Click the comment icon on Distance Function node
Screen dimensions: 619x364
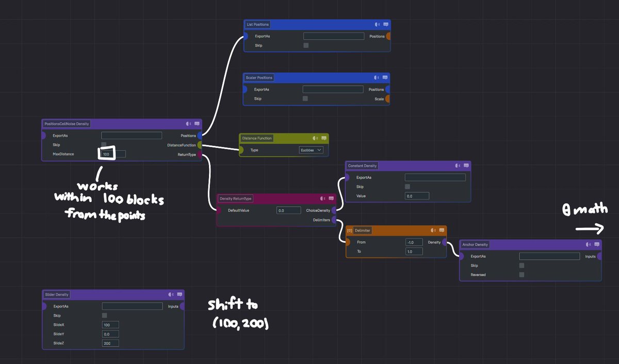[x=324, y=138]
